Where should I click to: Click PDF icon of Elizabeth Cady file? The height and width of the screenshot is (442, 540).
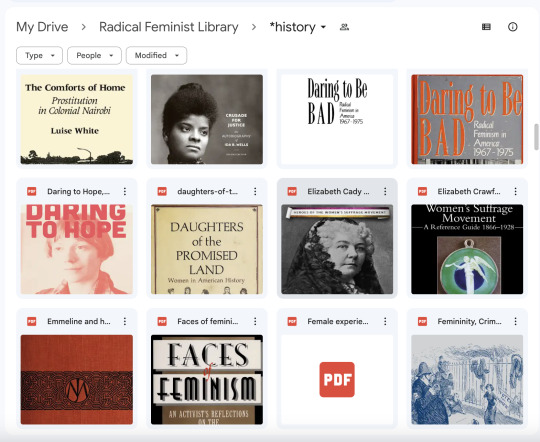point(292,191)
